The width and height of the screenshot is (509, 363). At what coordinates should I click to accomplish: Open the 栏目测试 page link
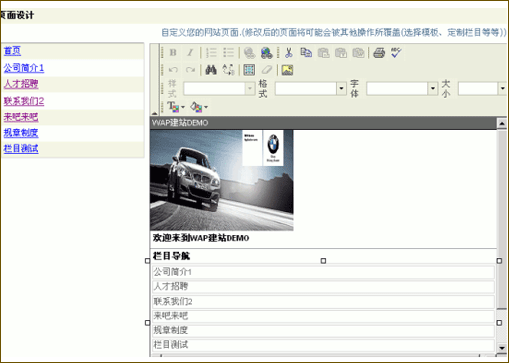click(21, 149)
